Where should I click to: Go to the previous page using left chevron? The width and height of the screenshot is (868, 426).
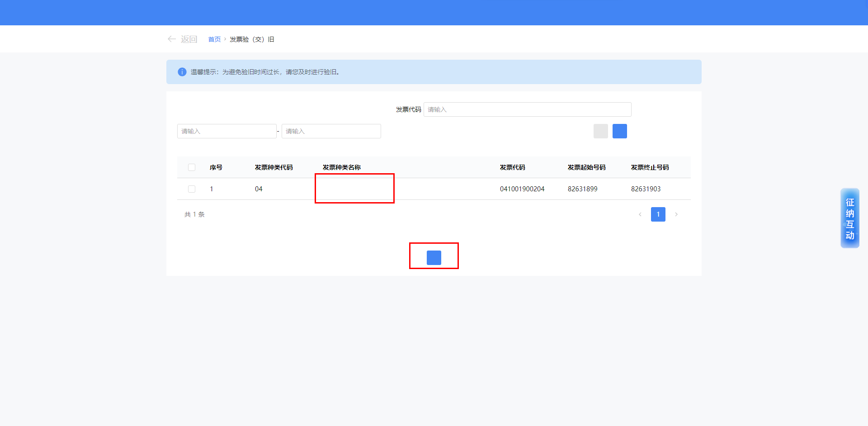(640, 214)
